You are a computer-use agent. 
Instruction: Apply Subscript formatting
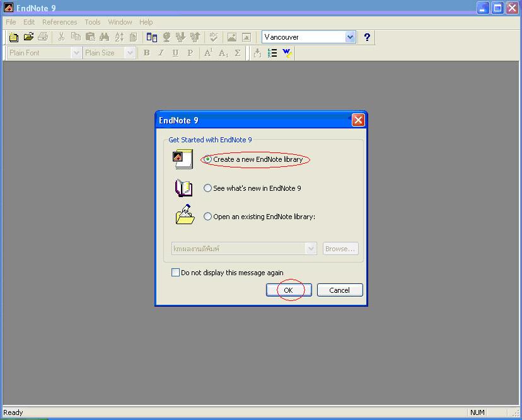(223, 53)
